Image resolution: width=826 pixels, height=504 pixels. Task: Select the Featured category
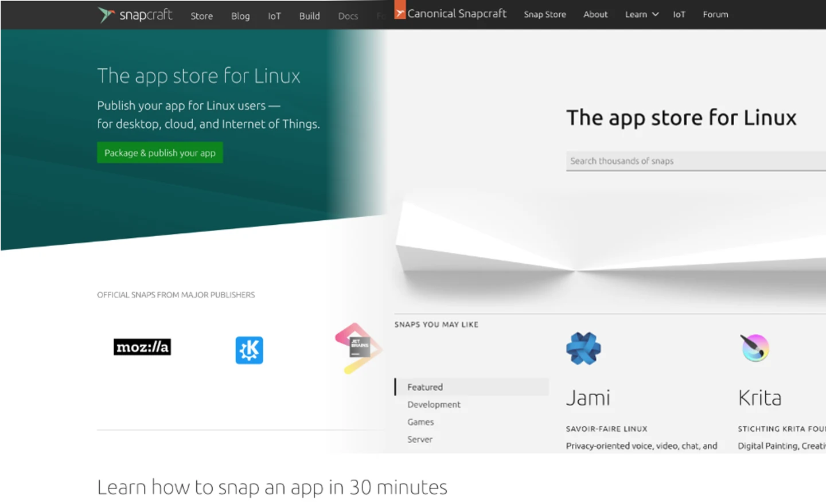pos(425,387)
